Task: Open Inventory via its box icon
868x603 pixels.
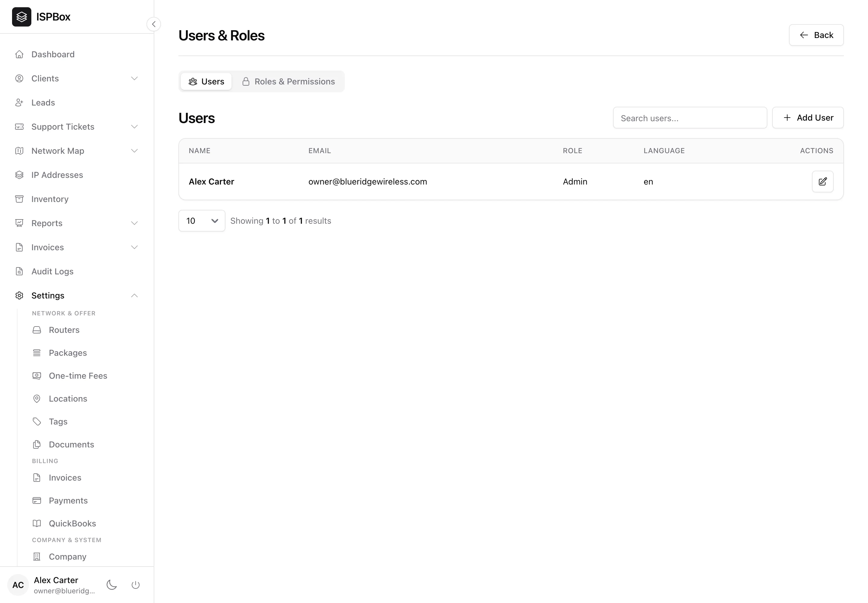Action: [x=19, y=199]
